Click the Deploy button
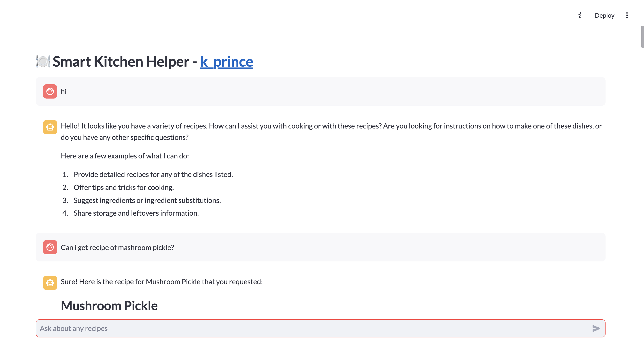The width and height of the screenshot is (644, 362). click(x=604, y=15)
